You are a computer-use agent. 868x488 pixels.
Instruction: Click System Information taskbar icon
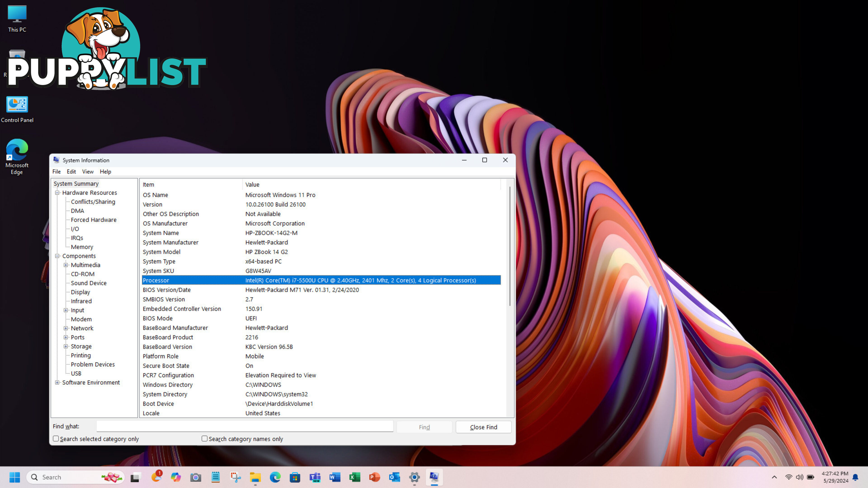pos(434,477)
